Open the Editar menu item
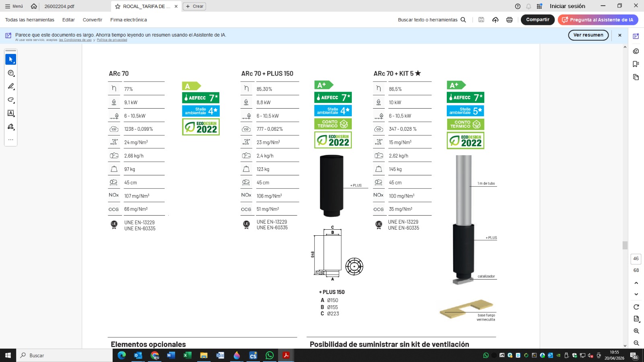This screenshot has height=362, width=644. [x=68, y=20]
